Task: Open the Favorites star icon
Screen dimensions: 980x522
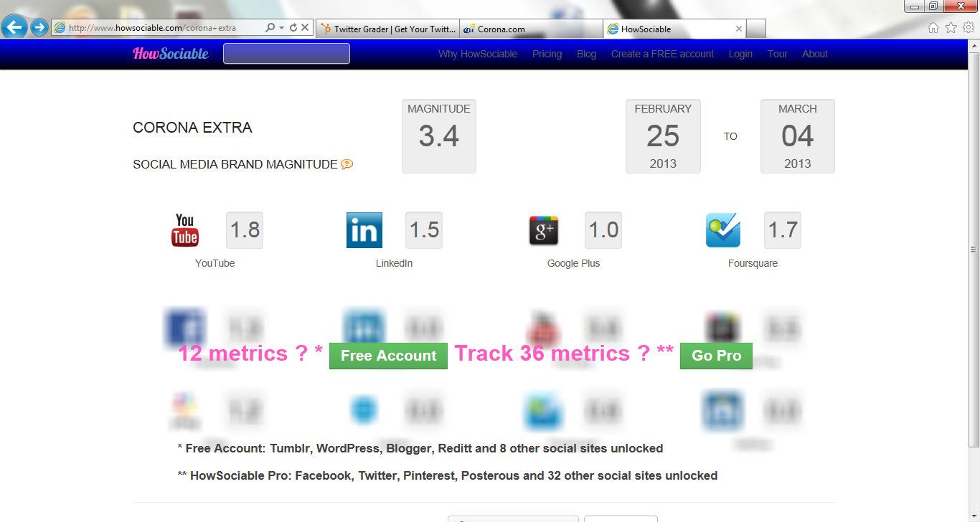Action: [x=951, y=28]
